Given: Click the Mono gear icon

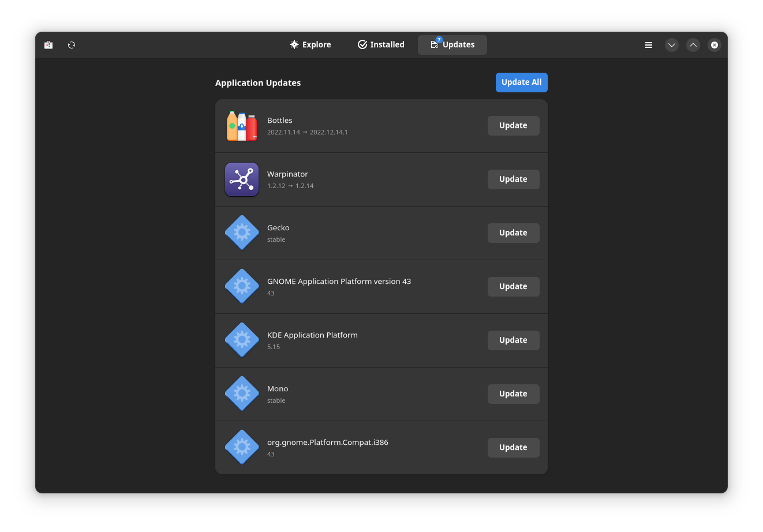Looking at the screenshot, I should pos(242,394).
